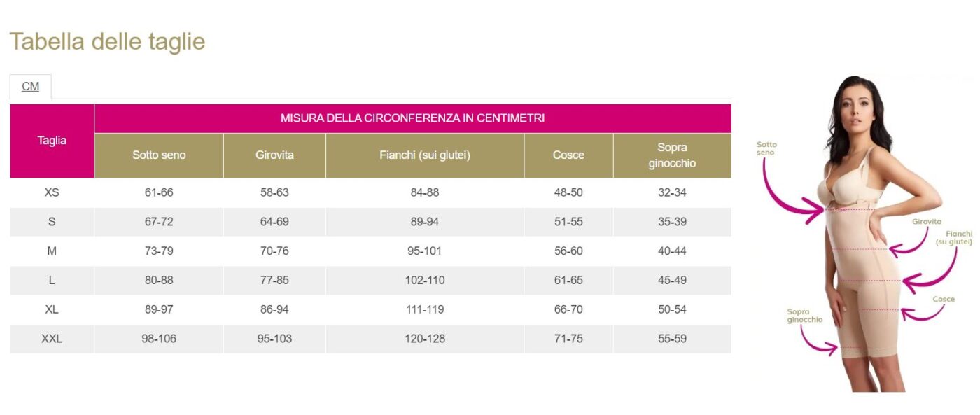
Task: Click the Taglia column header
Action: point(52,141)
